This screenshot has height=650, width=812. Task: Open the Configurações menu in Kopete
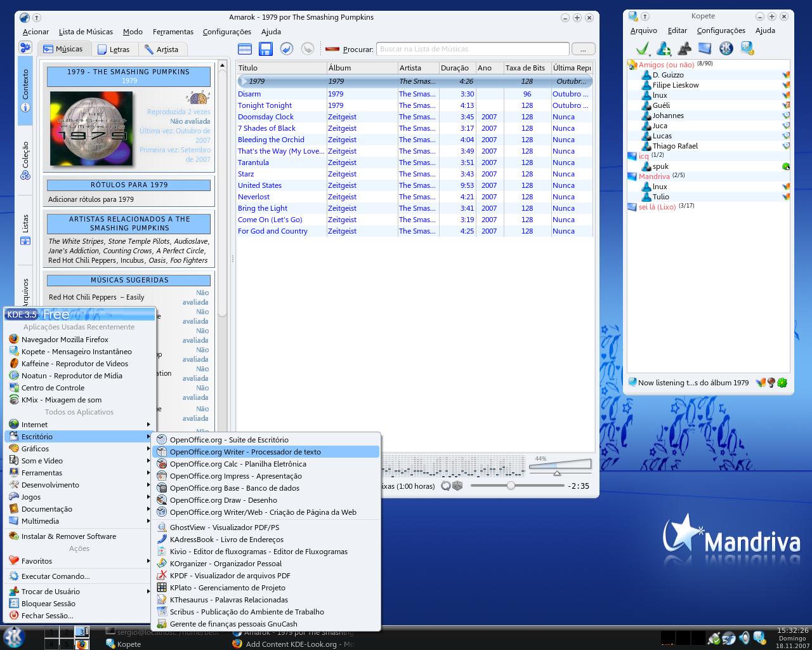[x=721, y=30]
